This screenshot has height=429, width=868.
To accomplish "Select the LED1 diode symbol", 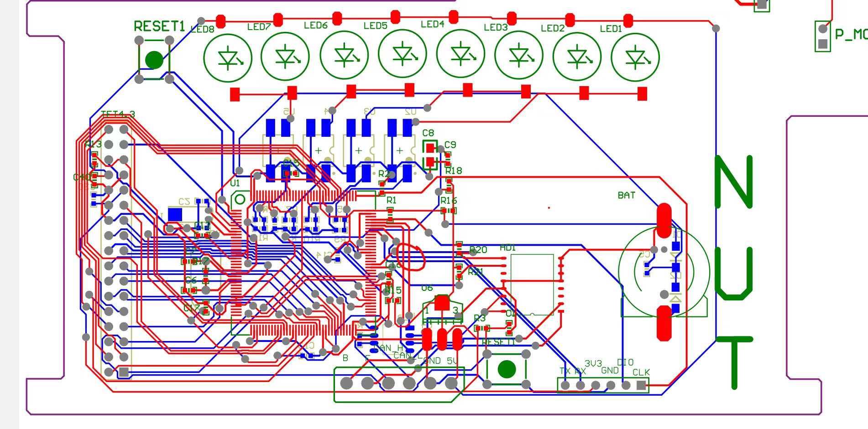I will click(x=635, y=57).
